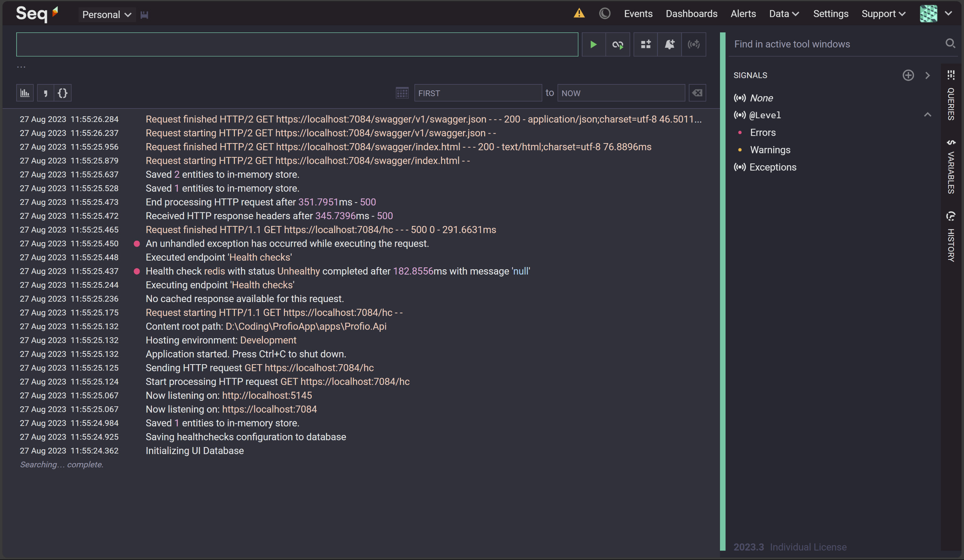
Task: Toggle the dark/light theme moon icon
Action: (604, 14)
